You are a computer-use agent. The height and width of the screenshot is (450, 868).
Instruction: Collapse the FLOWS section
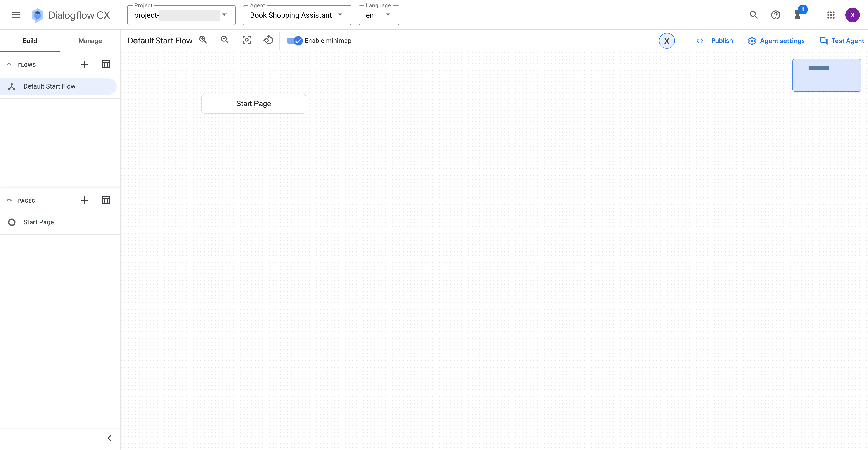tap(9, 65)
